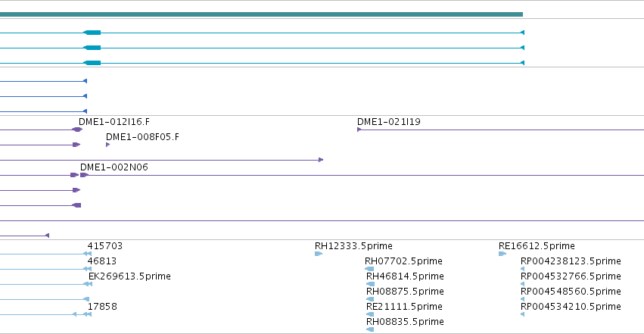Click the RH12333.5prime EST glyph
Image resolution: width=644 pixels, height=334 pixels.
click(x=319, y=254)
